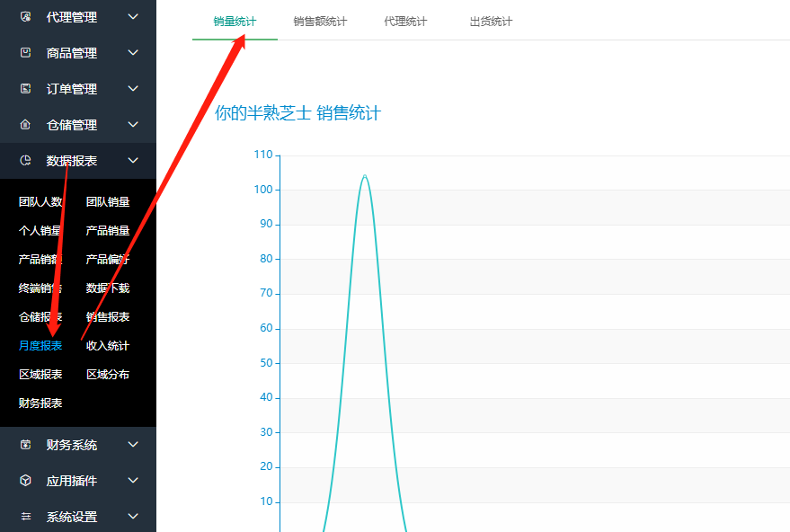The height and width of the screenshot is (532, 790).
Task: Click the 财务系统 sidebar icon
Action: (x=25, y=445)
